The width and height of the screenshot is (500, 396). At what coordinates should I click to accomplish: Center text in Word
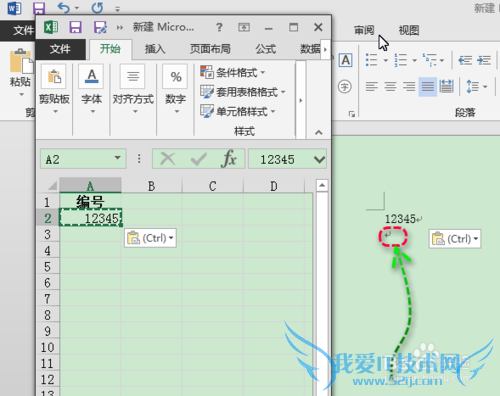tap(390, 87)
